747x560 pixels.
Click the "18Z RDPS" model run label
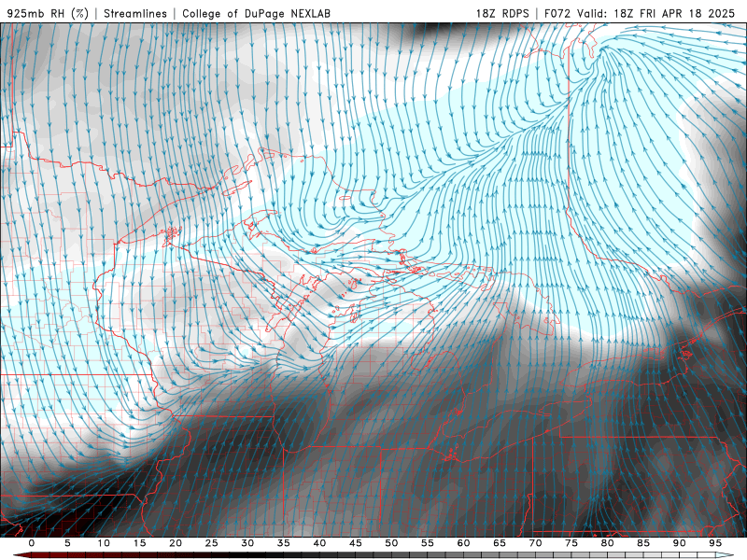click(502, 13)
